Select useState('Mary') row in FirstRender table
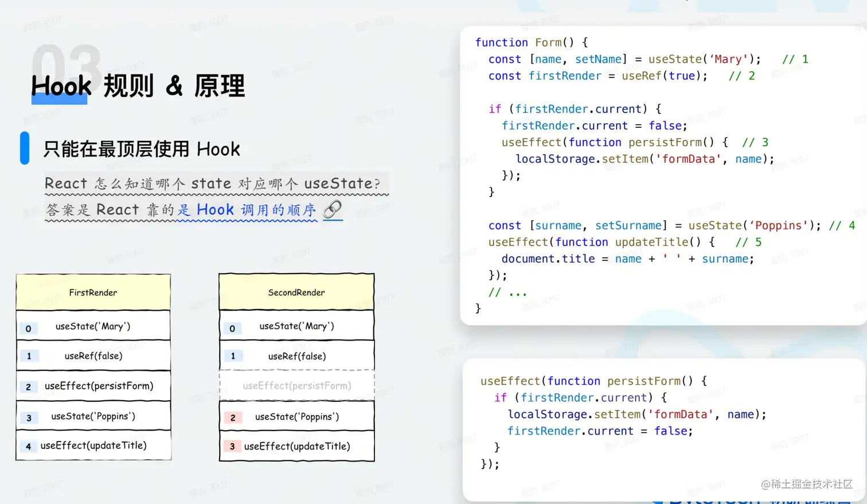The height and width of the screenshot is (504, 867). 93,326
